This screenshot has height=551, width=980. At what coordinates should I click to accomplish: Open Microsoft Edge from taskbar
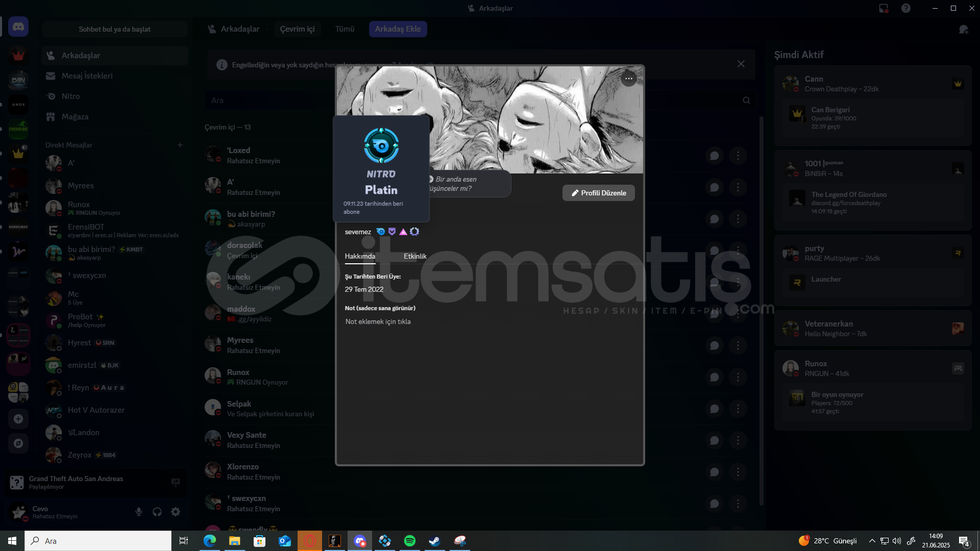(x=210, y=541)
